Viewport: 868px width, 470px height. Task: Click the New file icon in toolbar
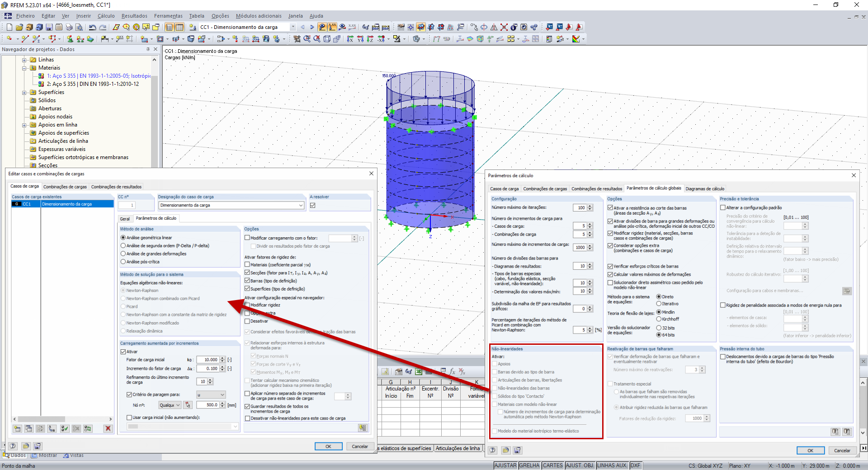click(9, 27)
